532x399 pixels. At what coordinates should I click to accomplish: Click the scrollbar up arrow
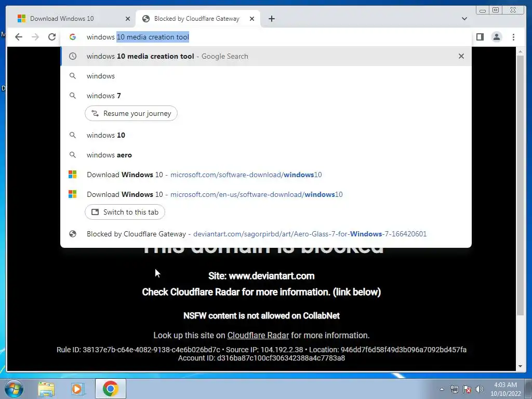click(520, 52)
